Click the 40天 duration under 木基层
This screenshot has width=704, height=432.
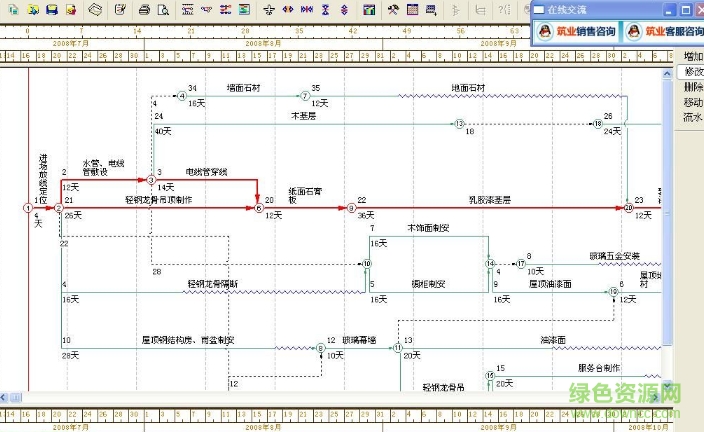point(163,132)
